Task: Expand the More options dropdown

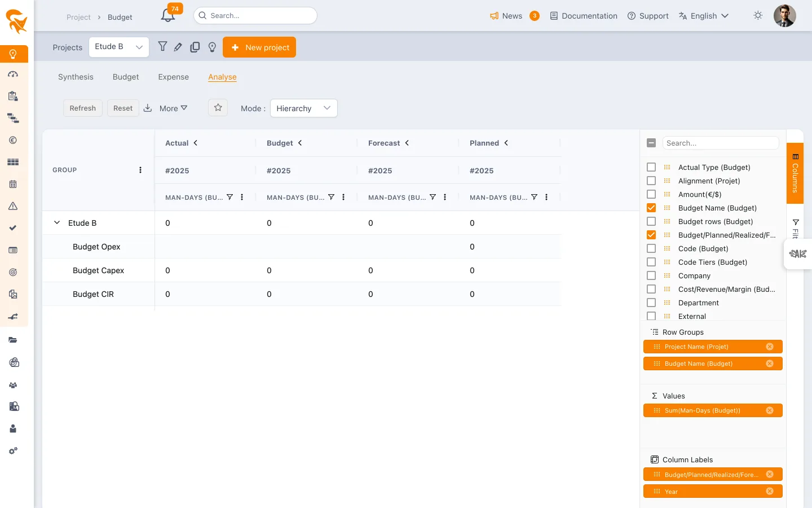Action: [x=173, y=108]
